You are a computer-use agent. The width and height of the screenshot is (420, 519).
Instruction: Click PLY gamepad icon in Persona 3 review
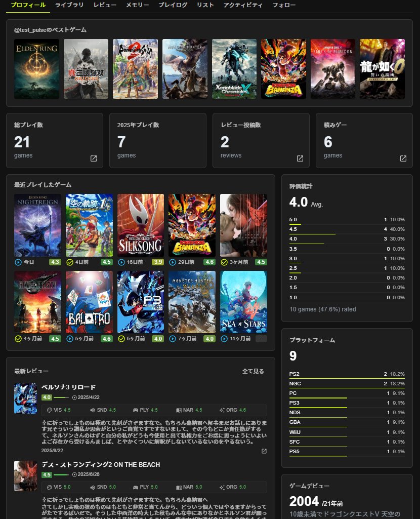click(x=136, y=410)
